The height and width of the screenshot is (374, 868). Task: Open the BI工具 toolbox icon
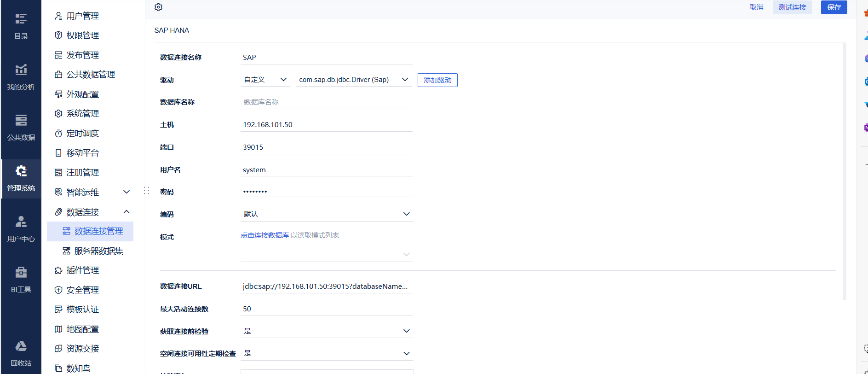coord(21,272)
